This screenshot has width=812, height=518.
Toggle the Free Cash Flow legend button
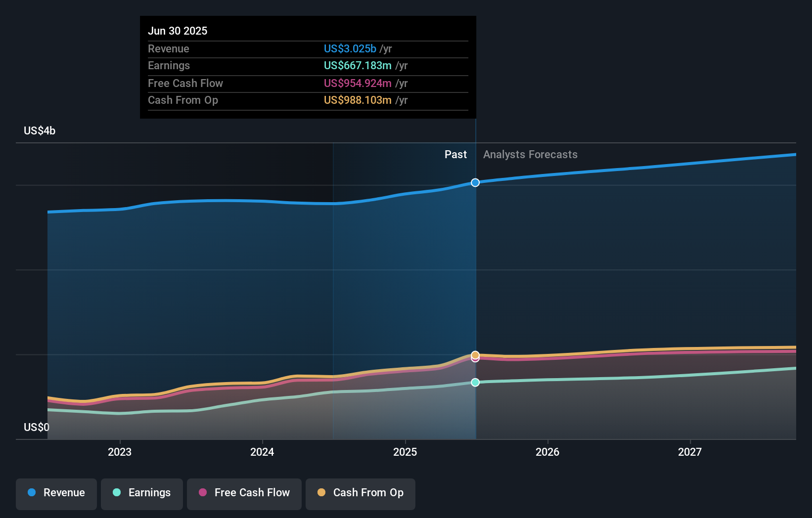click(244, 494)
